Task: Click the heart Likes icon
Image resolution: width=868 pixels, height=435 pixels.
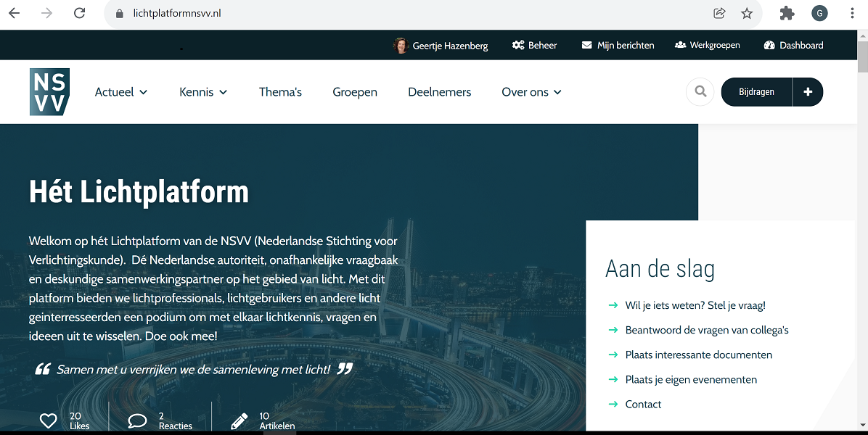Action: click(48, 420)
